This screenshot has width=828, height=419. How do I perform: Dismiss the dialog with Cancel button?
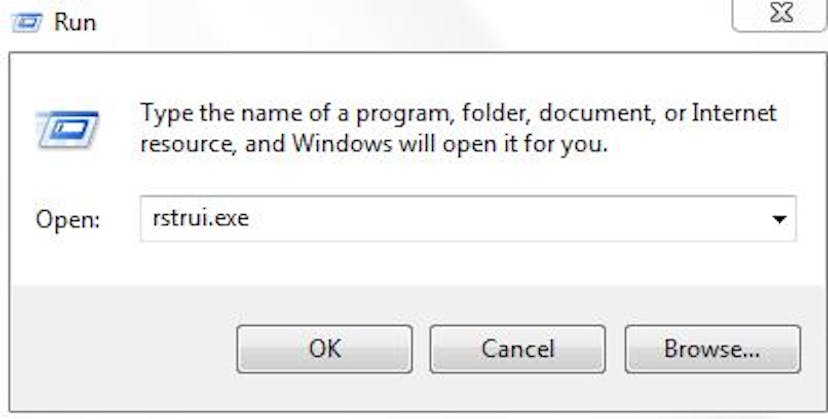pyautogui.click(x=518, y=349)
